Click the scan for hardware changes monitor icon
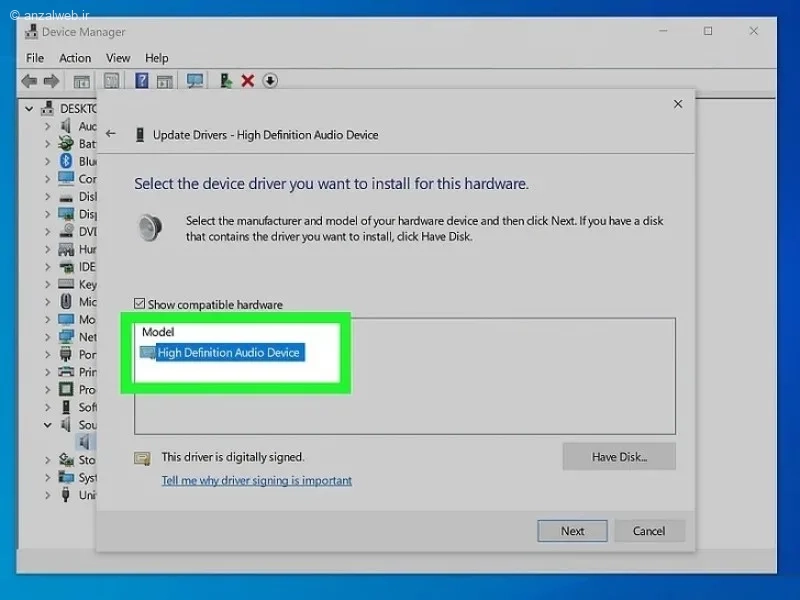 195,81
